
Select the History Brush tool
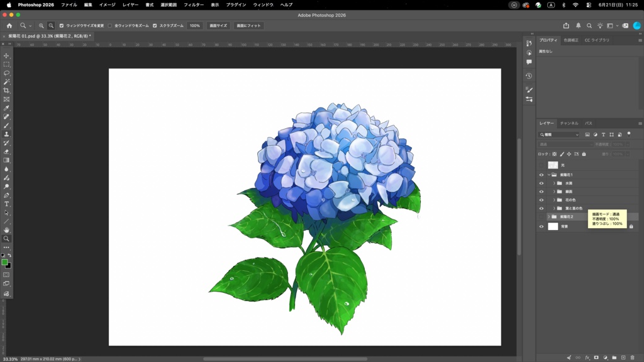[6, 143]
